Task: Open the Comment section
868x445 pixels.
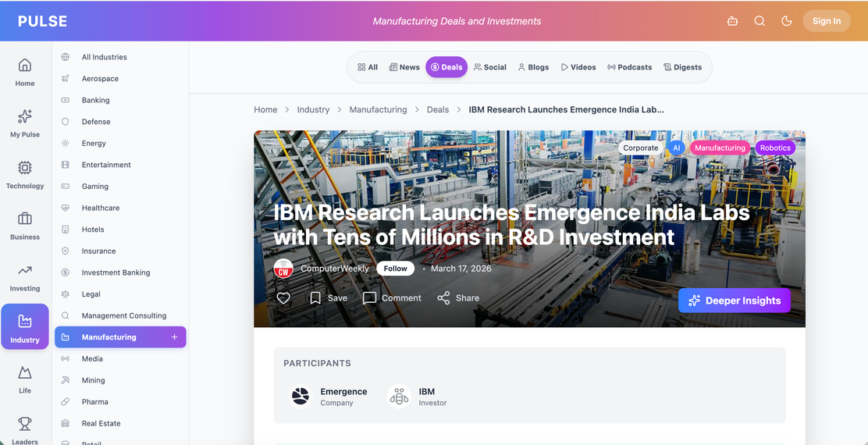Action: 392,297
